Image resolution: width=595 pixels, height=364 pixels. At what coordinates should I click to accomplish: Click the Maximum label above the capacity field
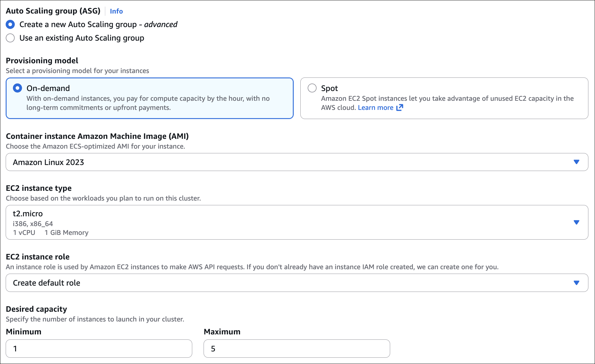(x=222, y=332)
